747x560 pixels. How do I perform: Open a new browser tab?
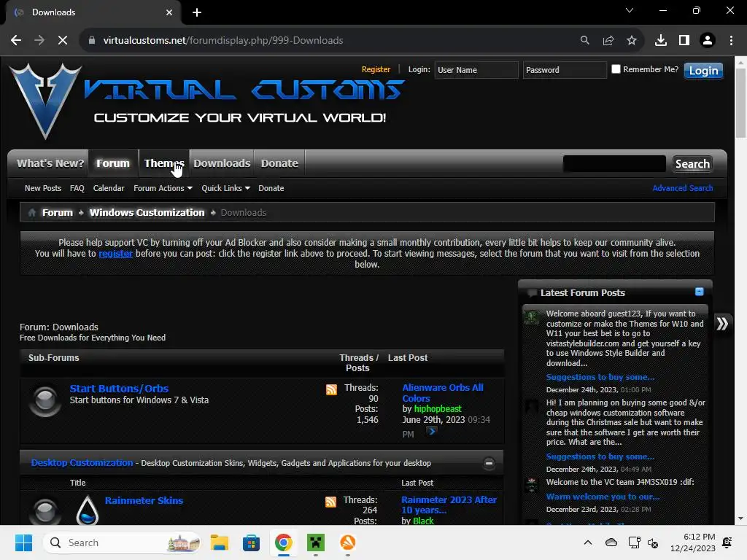[197, 12]
